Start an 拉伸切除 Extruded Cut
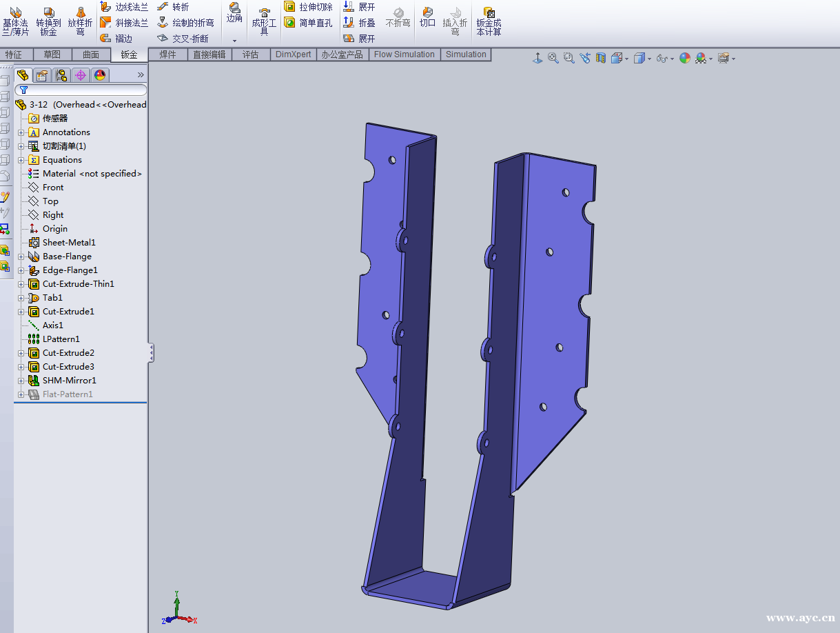840x633 pixels. pos(309,6)
